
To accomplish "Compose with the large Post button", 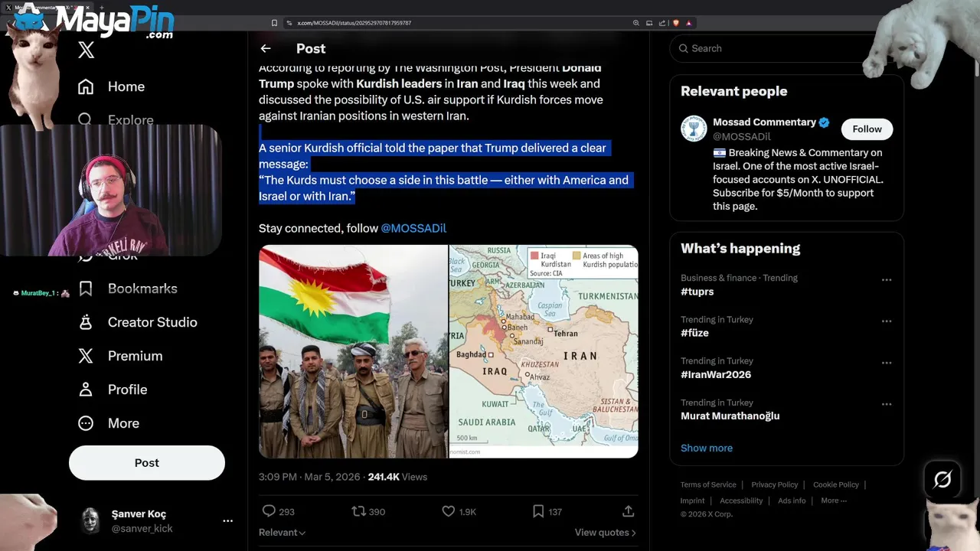I will point(147,463).
